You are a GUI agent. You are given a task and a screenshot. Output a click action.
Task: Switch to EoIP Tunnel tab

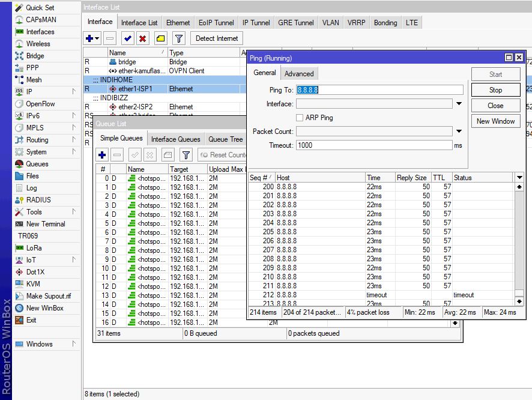[216, 23]
